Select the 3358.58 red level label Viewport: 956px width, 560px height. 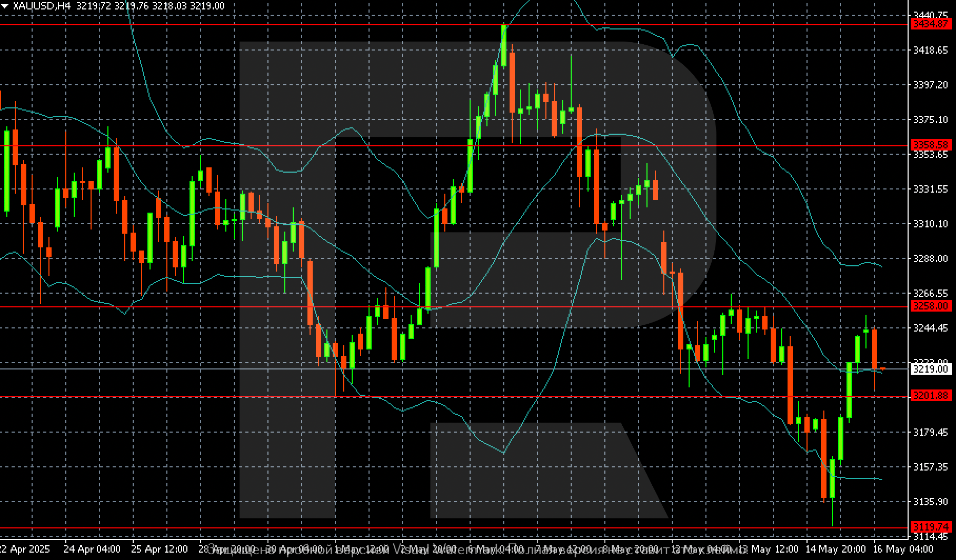[931, 145]
